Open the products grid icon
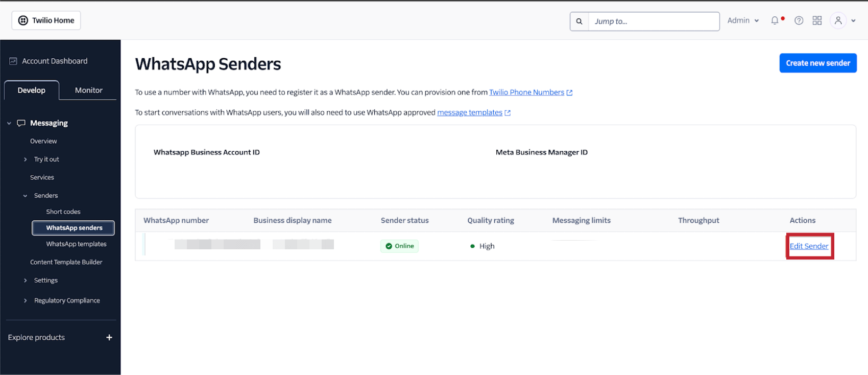Image resolution: width=868 pixels, height=375 pixels. coord(817,20)
